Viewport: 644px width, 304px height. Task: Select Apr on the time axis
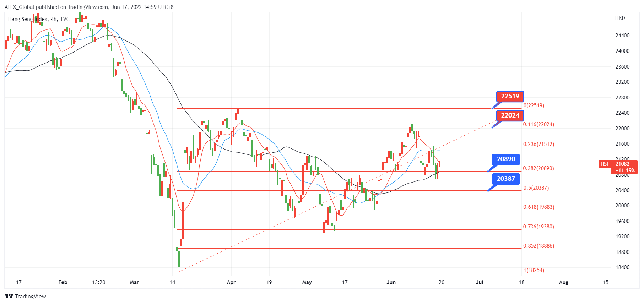click(231, 282)
